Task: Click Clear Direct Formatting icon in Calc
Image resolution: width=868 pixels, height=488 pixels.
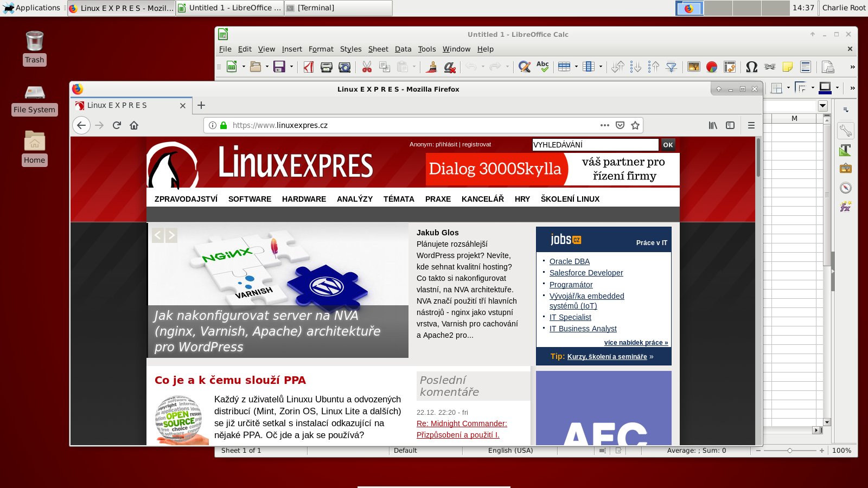Action: pos(449,67)
